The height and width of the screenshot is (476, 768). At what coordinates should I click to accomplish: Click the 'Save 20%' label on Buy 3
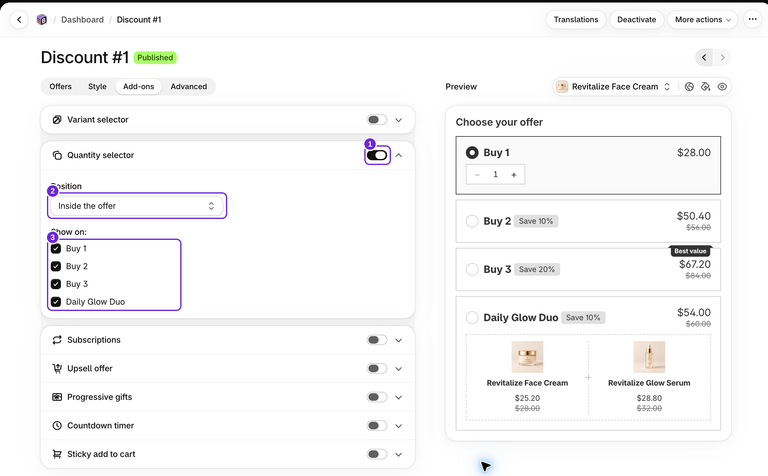pyautogui.click(x=537, y=269)
